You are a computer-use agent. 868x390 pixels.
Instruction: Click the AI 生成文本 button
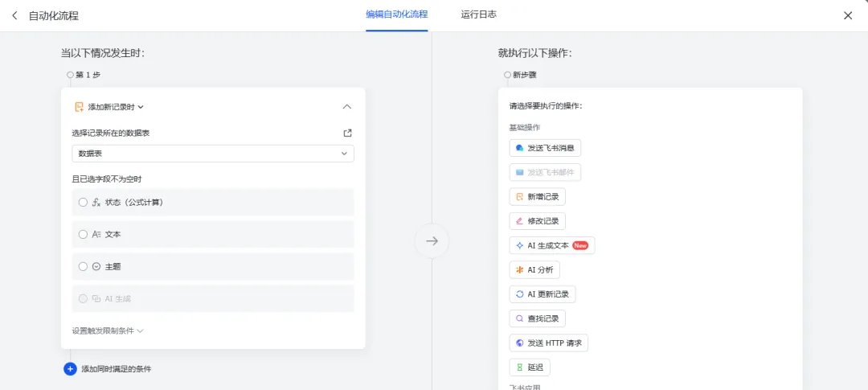pos(552,245)
